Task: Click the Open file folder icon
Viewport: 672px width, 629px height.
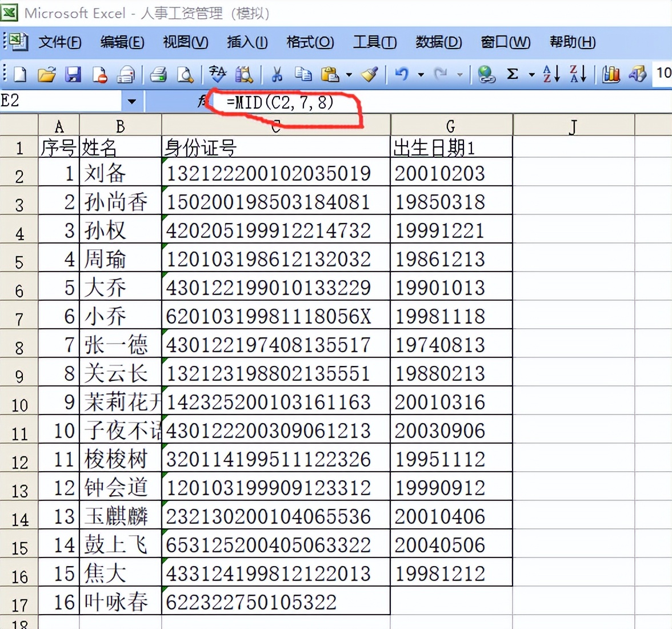Action: tap(46, 74)
